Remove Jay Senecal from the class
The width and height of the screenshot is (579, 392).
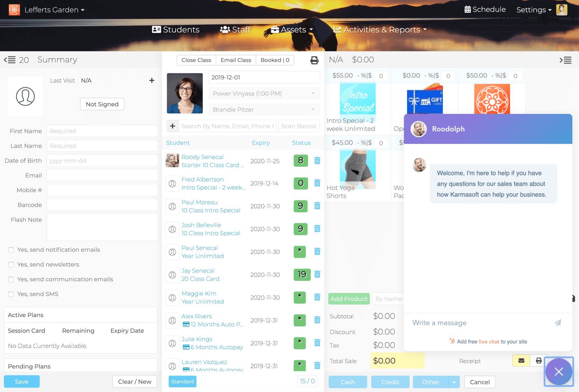[x=317, y=274]
